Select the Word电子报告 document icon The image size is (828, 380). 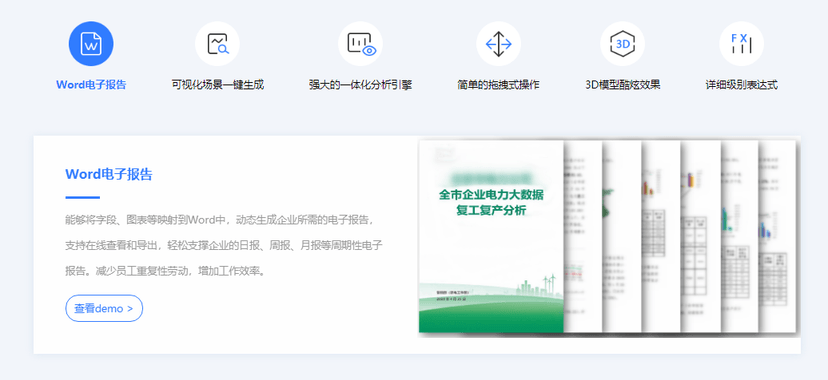(x=91, y=44)
